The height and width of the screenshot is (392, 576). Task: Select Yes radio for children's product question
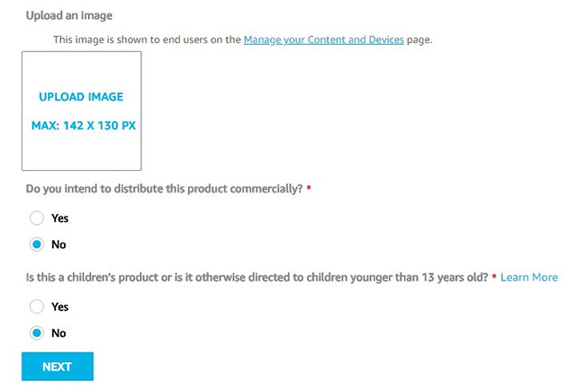tap(37, 307)
